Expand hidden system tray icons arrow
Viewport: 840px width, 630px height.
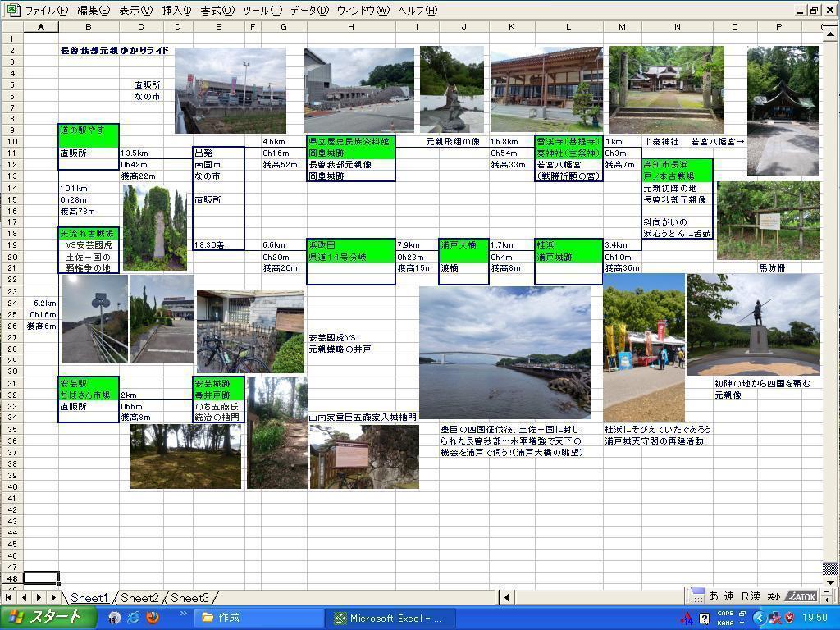[x=760, y=618]
